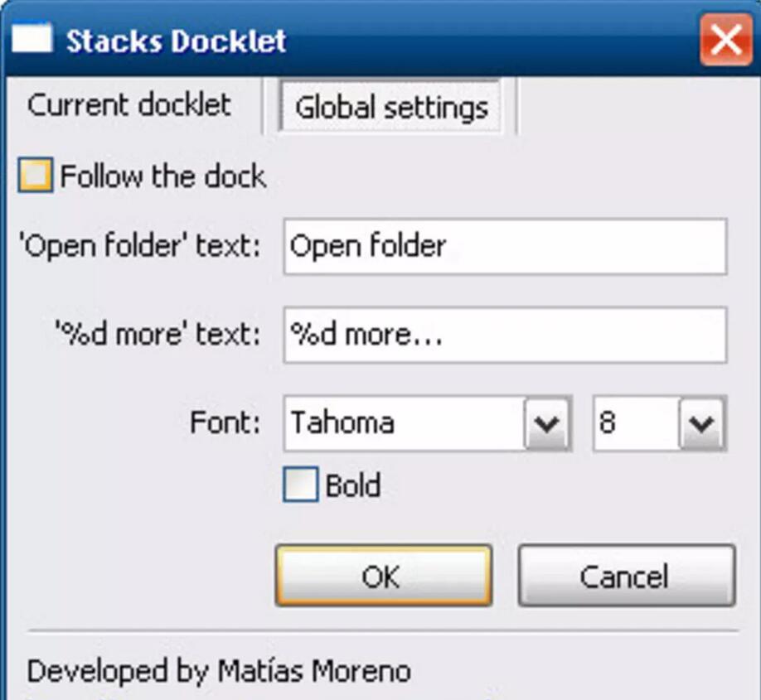Click the 'Developed by Matías Moreno' credit text
This screenshot has height=700, width=761.
pyautogui.click(x=219, y=671)
